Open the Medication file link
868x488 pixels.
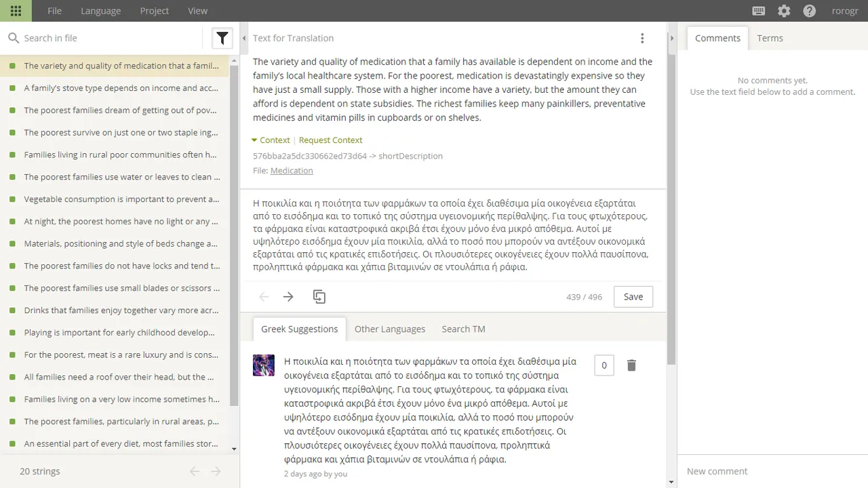point(292,171)
